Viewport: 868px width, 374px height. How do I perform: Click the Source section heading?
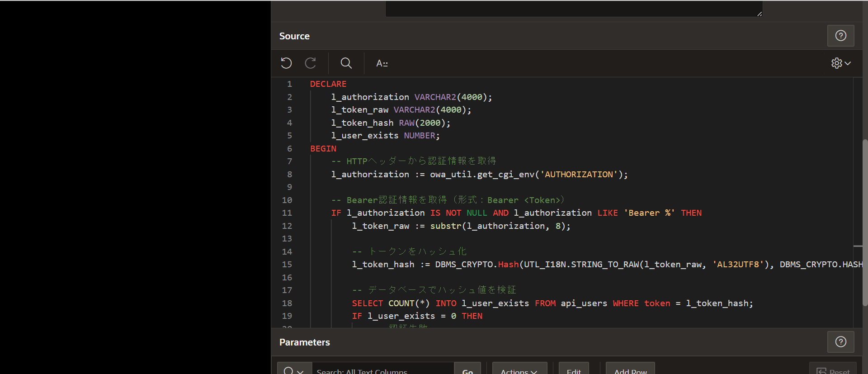[x=294, y=36]
